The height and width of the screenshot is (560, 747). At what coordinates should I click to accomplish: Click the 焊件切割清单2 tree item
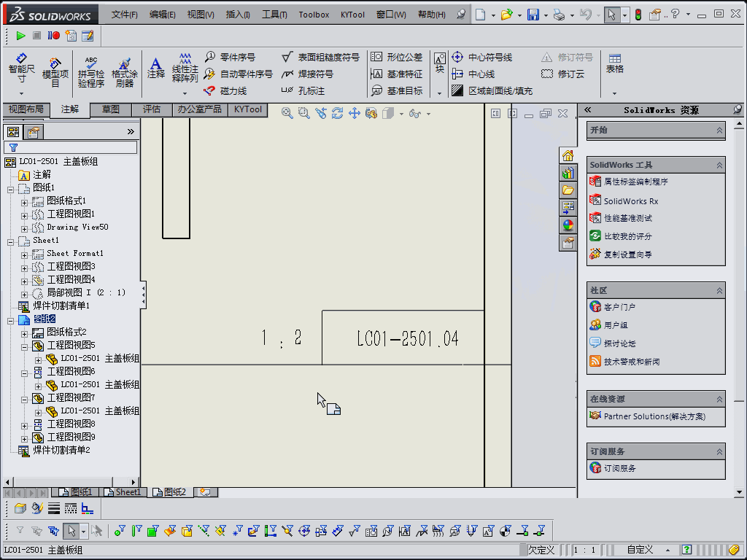coord(61,450)
